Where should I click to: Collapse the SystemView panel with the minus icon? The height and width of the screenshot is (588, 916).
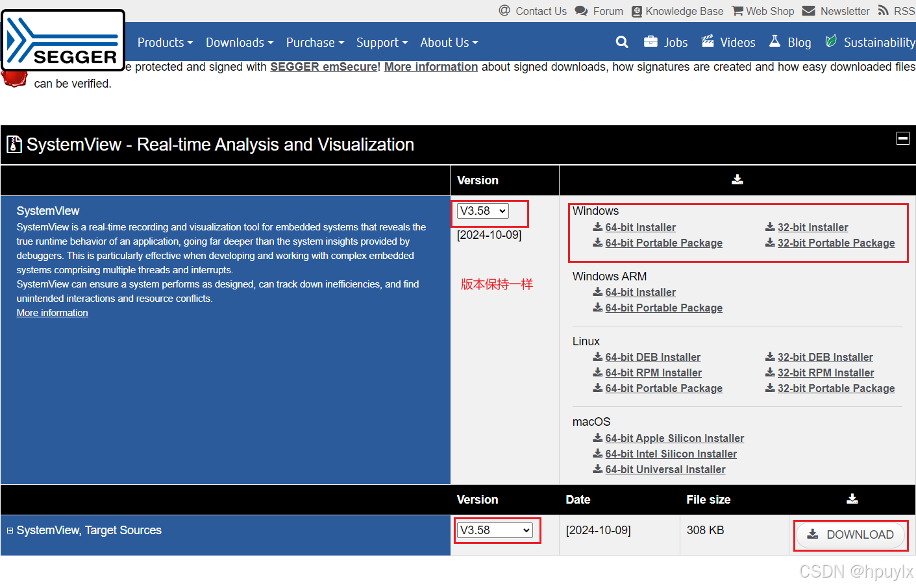click(x=903, y=138)
